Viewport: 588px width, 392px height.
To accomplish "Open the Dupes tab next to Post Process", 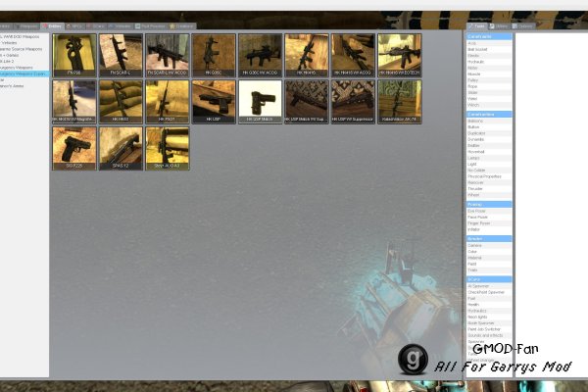I will 182,26.
